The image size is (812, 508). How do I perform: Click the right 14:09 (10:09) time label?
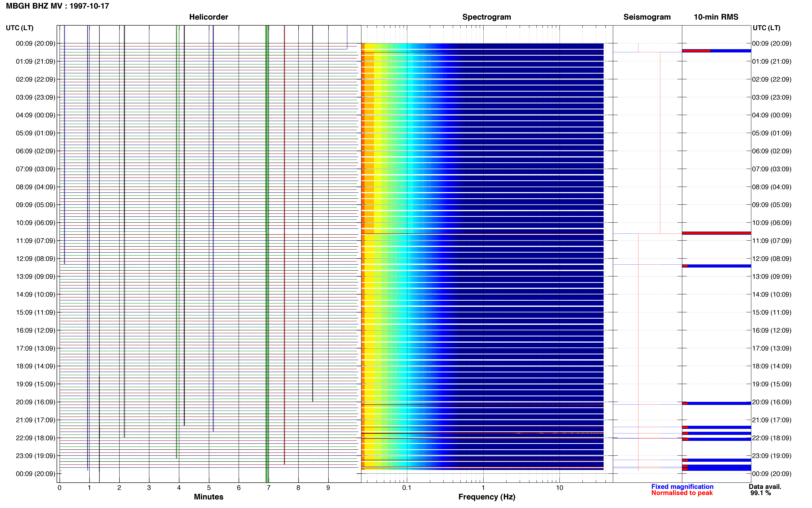coord(772,294)
